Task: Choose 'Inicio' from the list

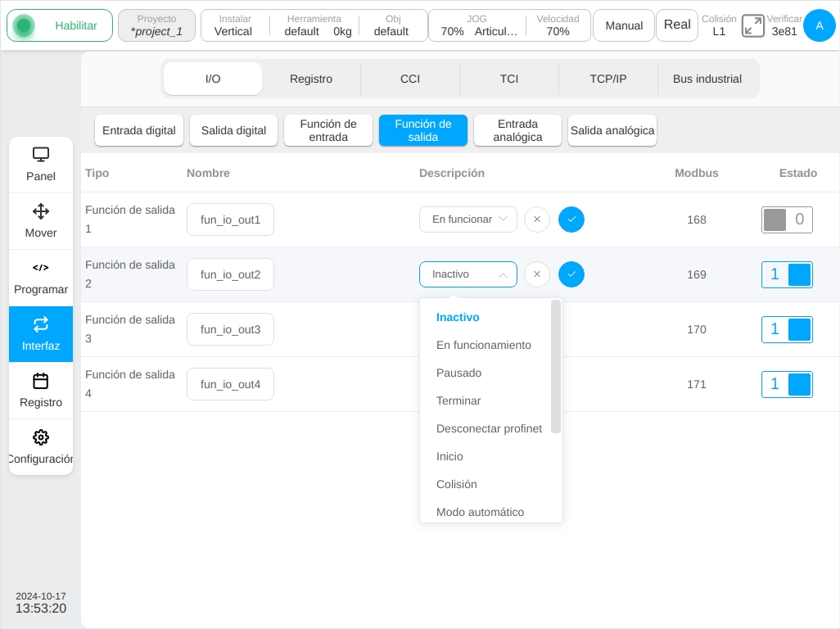Action: click(485, 456)
